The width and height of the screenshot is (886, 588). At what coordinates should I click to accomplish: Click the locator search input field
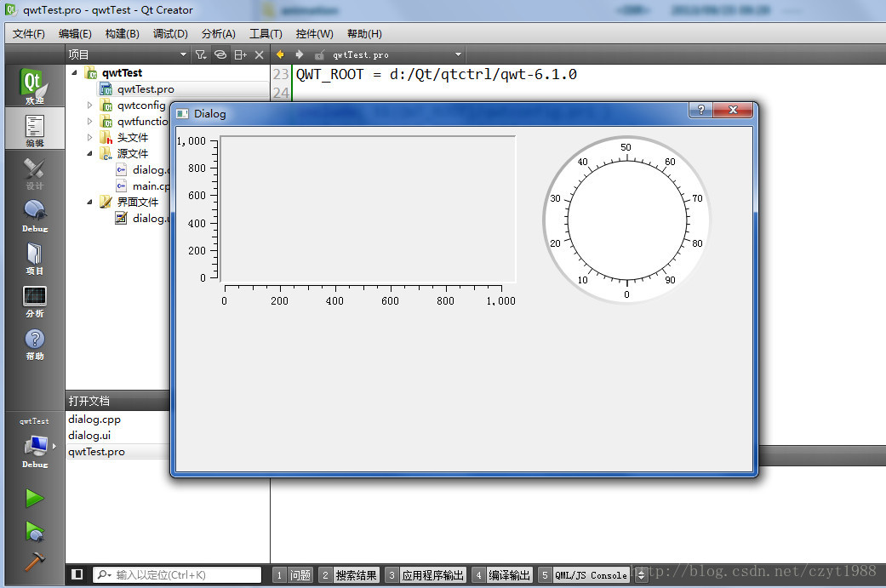(x=177, y=575)
